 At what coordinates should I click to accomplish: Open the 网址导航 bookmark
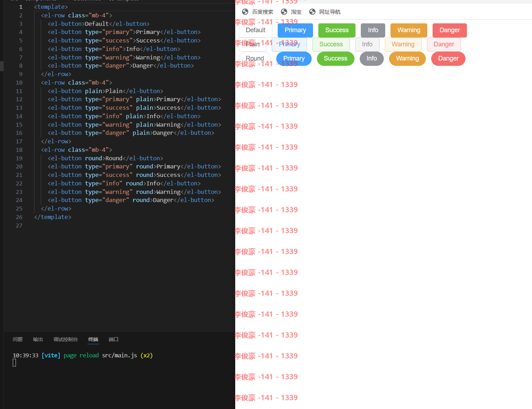[325, 12]
